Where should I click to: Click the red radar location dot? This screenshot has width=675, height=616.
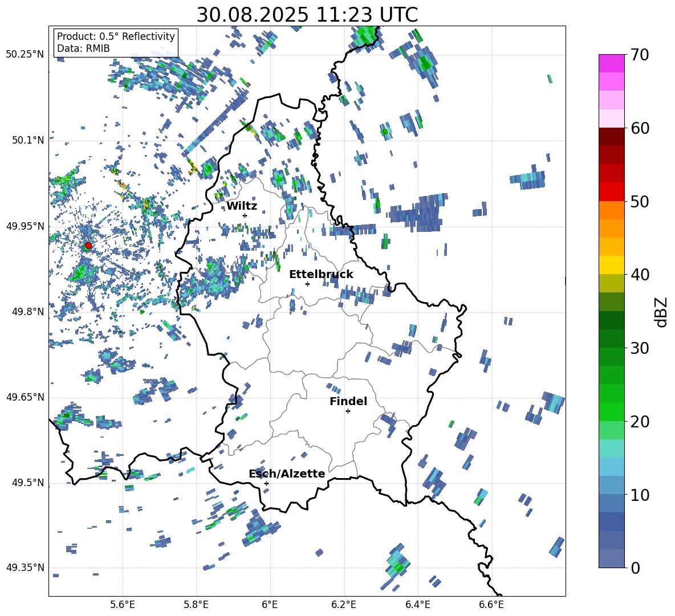pyautogui.click(x=88, y=246)
